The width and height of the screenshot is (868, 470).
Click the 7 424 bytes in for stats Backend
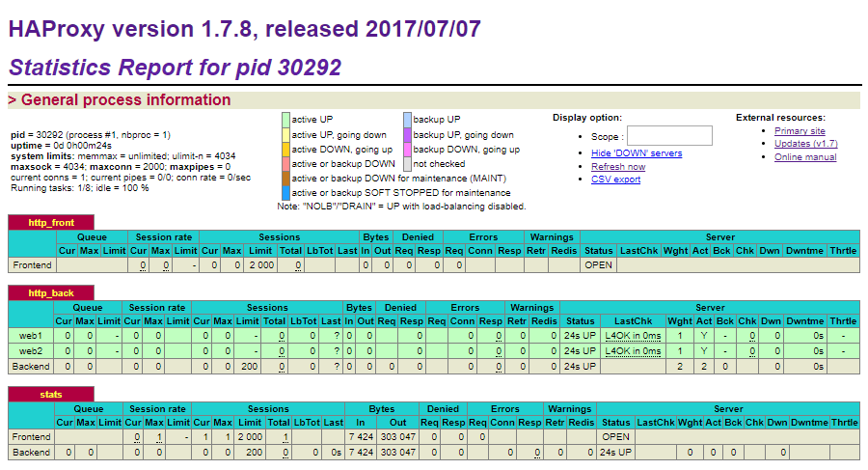point(362,453)
